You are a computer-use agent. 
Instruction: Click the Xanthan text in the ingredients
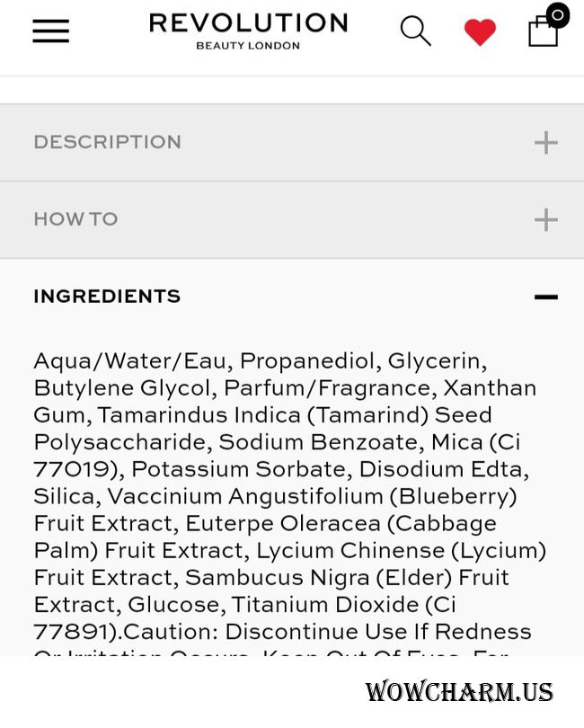(x=491, y=388)
